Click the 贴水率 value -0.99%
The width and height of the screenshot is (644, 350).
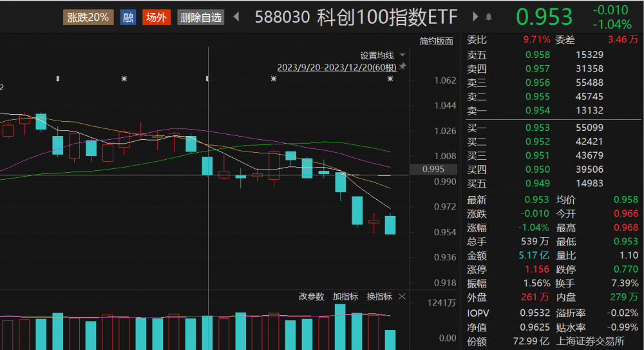coord(623,328)
